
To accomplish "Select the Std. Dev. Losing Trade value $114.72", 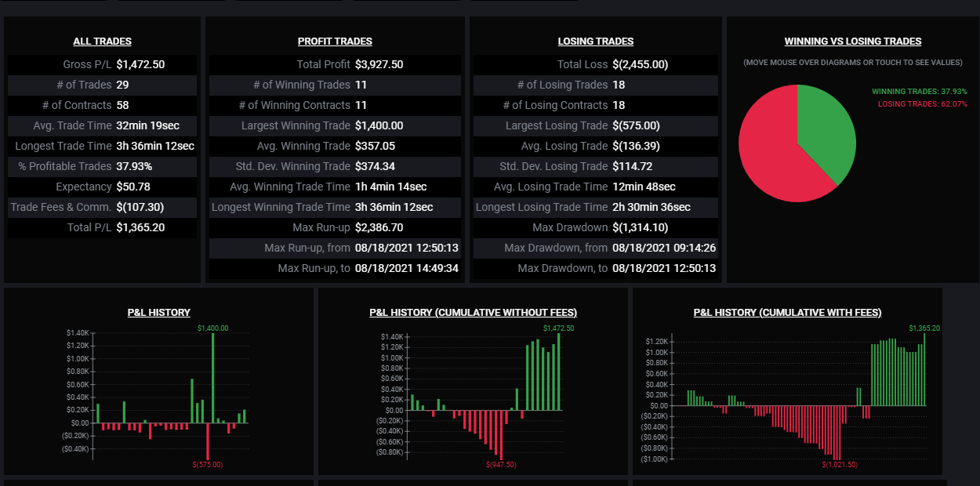I will pos(632,166).
